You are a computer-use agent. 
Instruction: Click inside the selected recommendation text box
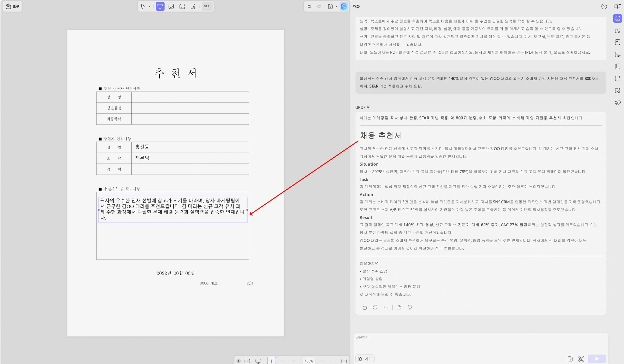[173, 210]
